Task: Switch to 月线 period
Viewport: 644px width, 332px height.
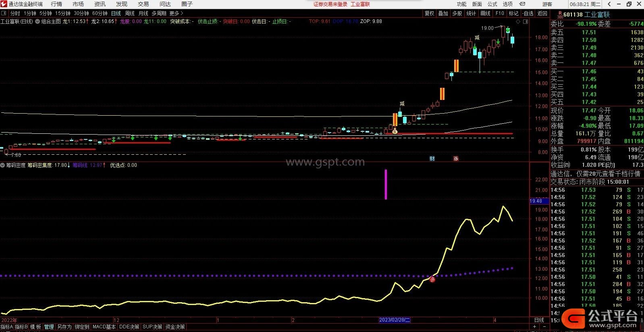Action: (143, 13)
